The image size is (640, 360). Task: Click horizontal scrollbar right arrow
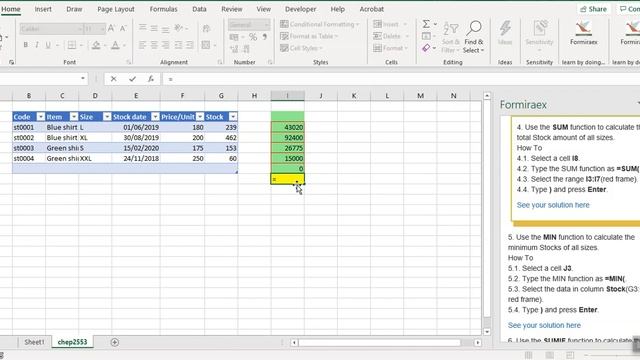pyautogui.click(x=478, y=342)
